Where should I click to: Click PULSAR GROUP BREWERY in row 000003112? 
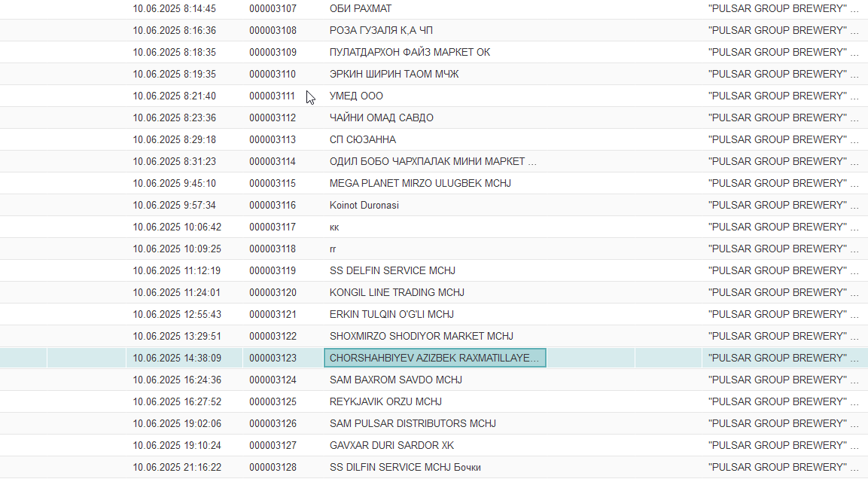(x=783, y=118)
